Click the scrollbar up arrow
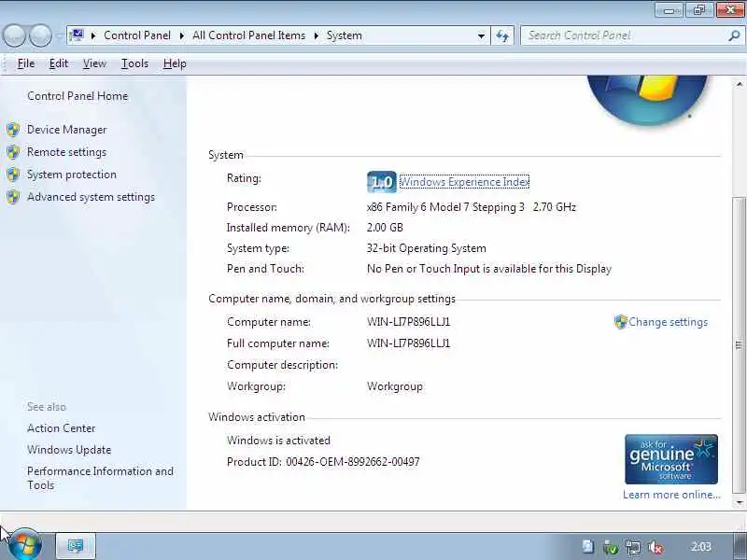This screenshot has width=747, height=560. [x=739, y=84]
